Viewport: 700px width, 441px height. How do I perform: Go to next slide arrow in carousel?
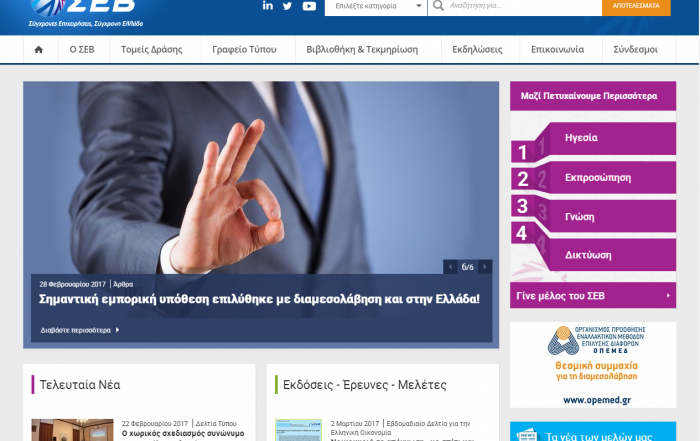coord(485,267)
